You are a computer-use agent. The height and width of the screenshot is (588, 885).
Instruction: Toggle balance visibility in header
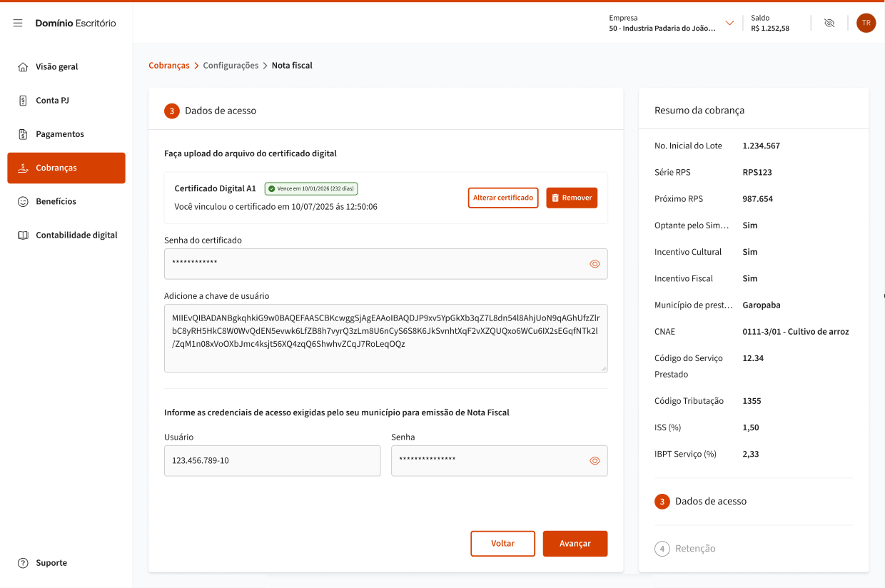(x=829, y=24)
